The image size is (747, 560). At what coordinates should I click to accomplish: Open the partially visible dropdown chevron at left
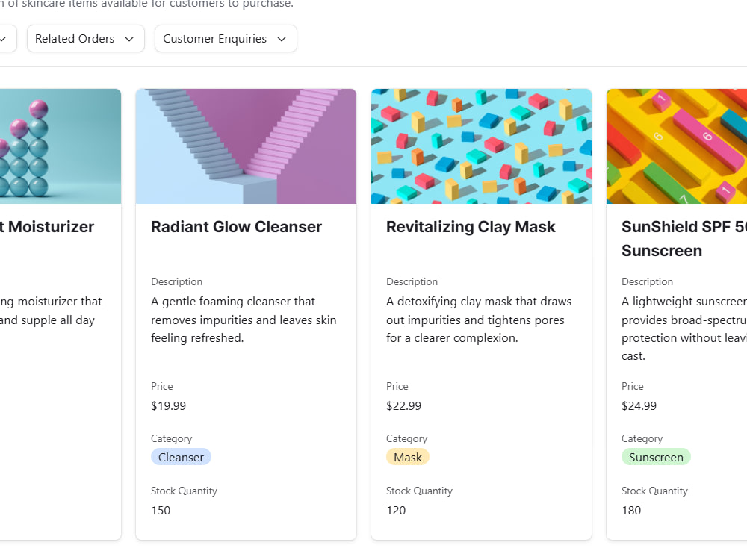3,39
